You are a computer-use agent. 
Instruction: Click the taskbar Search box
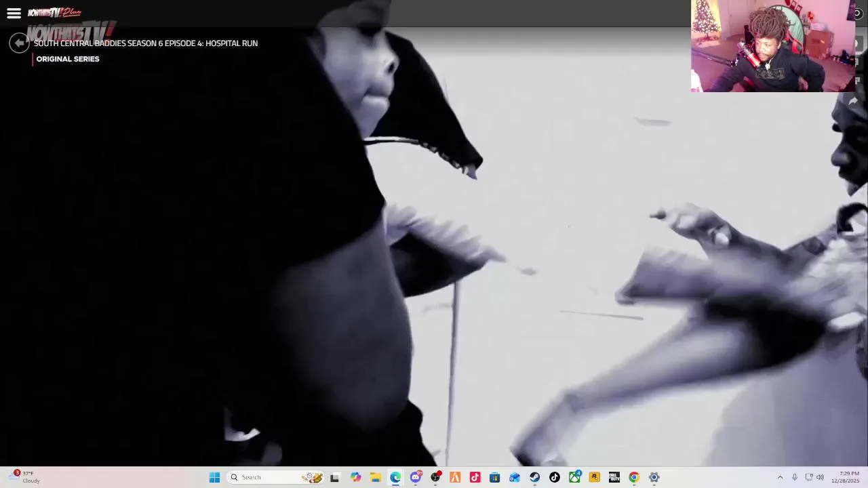coord(275,477)
